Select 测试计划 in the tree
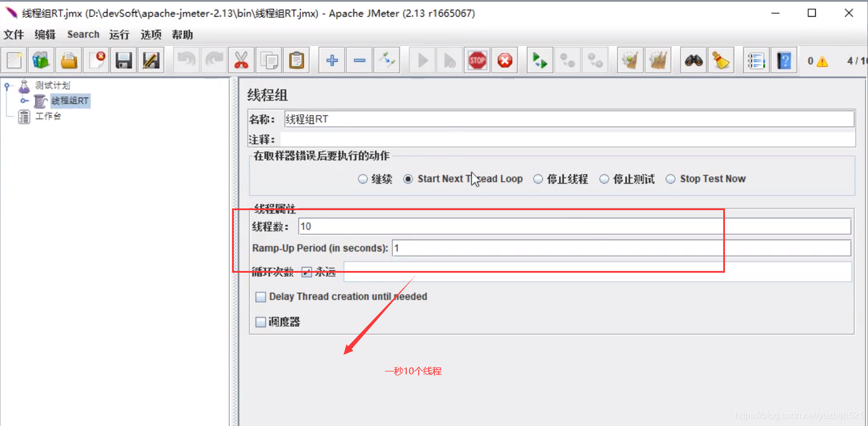This screenshot has width=868, height=426. point(52,86)
